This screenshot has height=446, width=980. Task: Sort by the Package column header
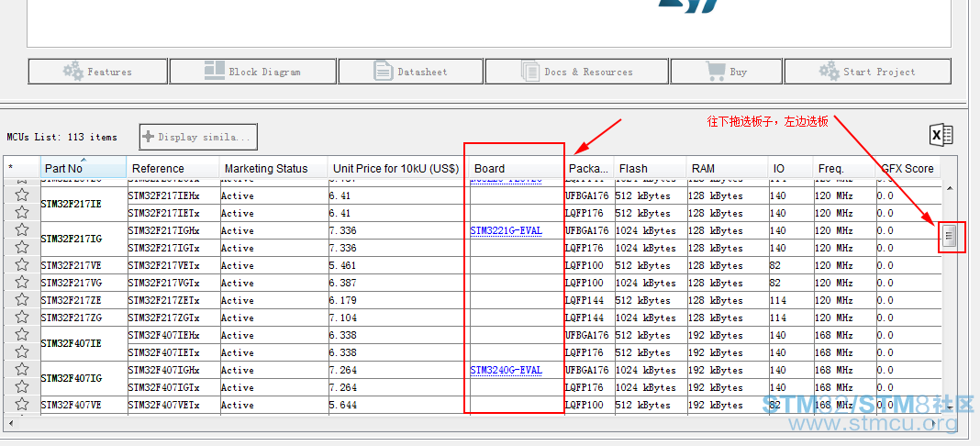(x=589, y=168)
